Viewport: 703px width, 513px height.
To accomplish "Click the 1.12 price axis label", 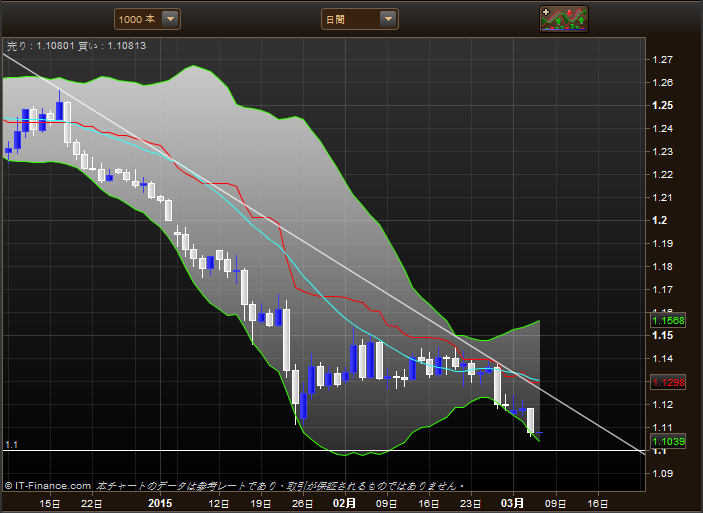I will [662, 404].
